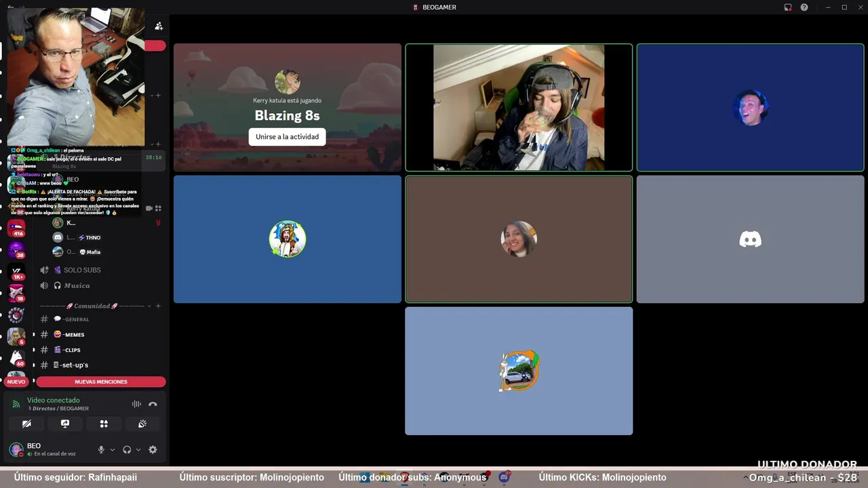Open Kerry katula's avatar in activity tile

point(288,81)
